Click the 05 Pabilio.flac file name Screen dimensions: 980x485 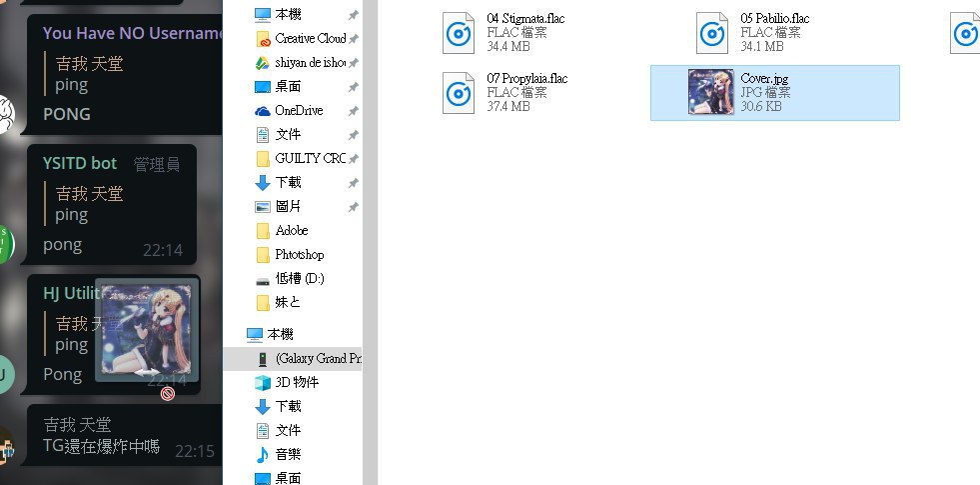point(774,18)
